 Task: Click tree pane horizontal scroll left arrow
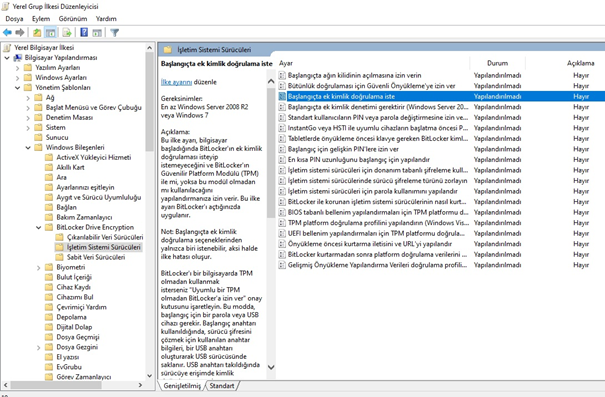click(x=5, y=385)
